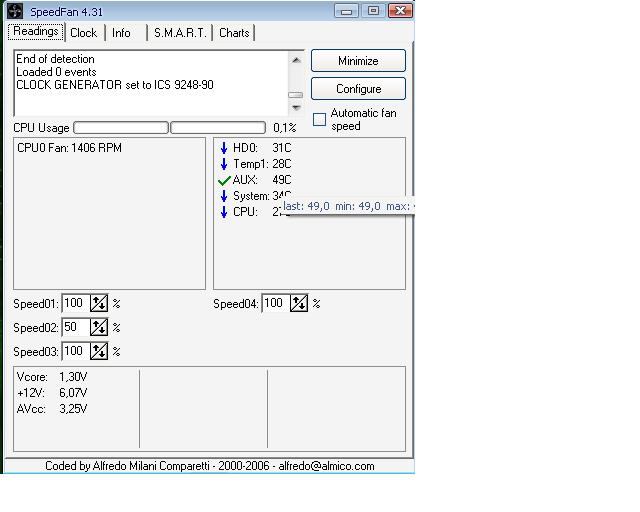Click the blue down arrow beside System
This screenshot has height=512, width=640.
(224, 196)
